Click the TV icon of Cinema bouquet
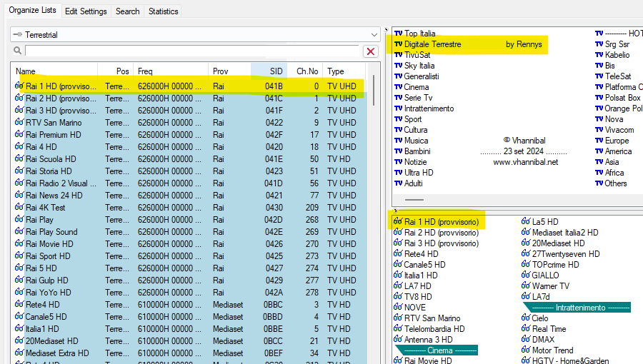643x364 pixels. pyautogui.click(x=398, y=87)
